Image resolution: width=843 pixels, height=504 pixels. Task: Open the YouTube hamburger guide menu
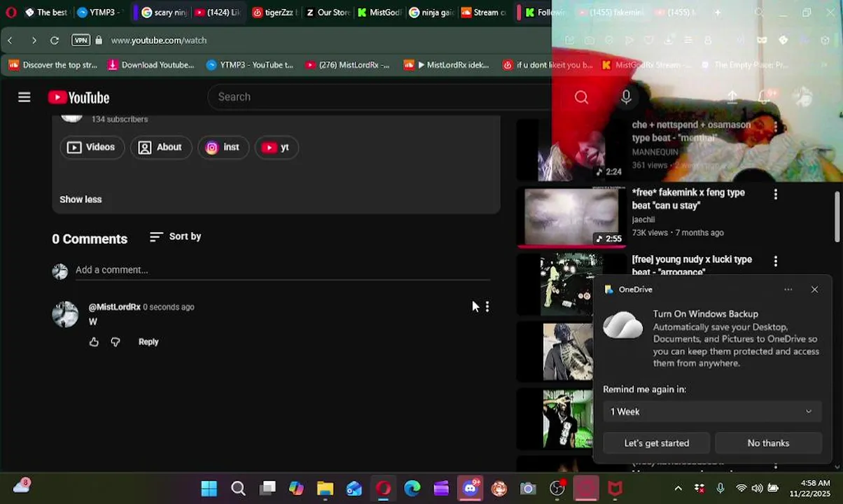pos(25,97)
